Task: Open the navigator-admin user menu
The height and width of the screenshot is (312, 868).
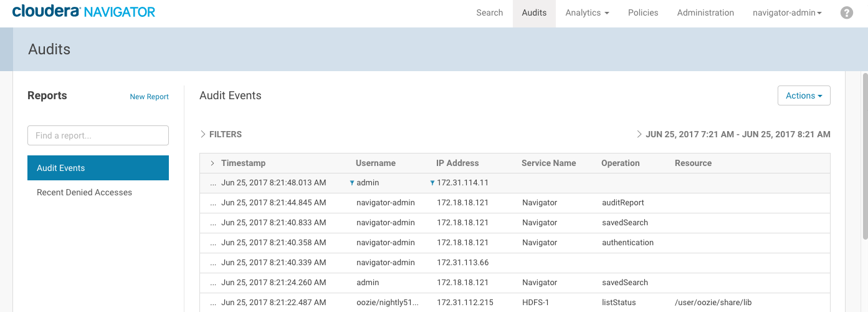Action: [787, 13]
